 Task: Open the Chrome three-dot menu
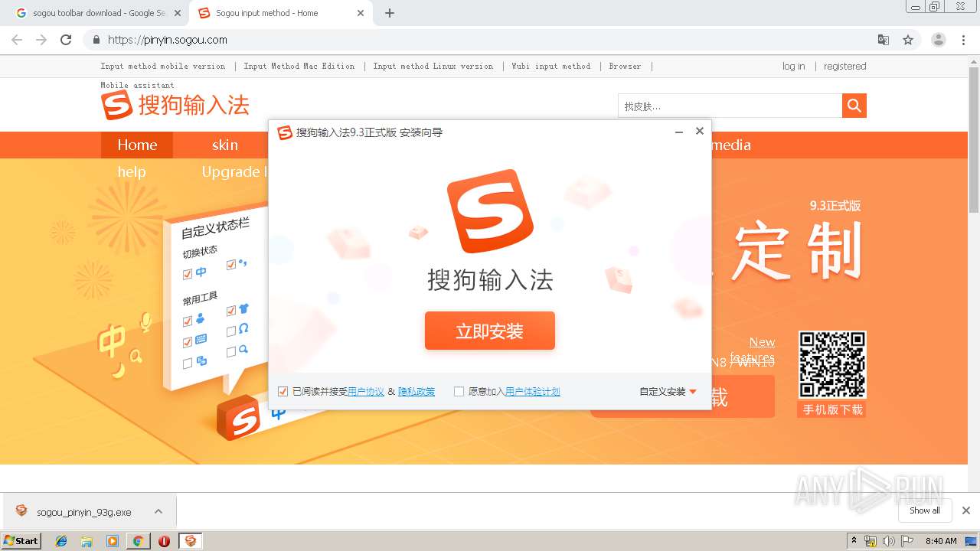point(963,40)
